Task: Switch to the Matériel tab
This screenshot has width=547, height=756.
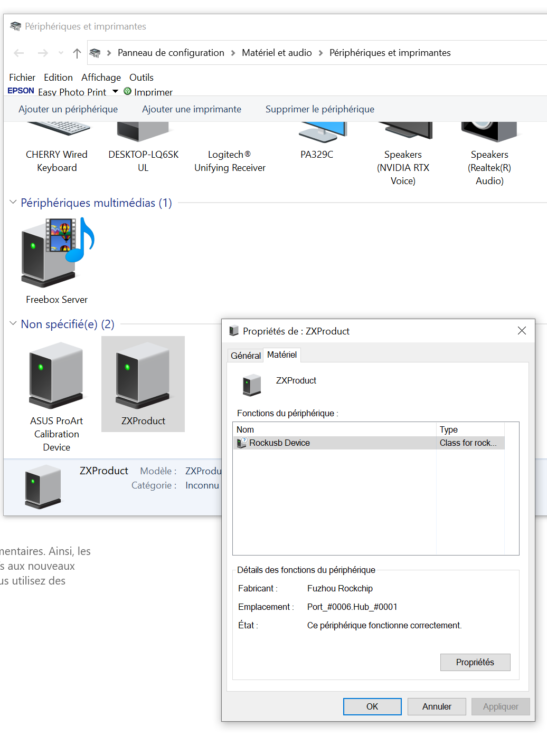Action: point(282,355)
